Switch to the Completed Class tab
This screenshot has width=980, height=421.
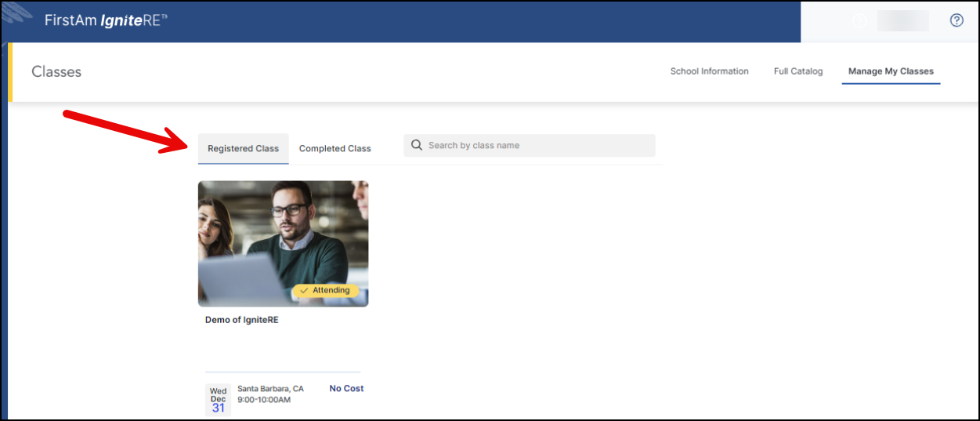coord(335,148)
